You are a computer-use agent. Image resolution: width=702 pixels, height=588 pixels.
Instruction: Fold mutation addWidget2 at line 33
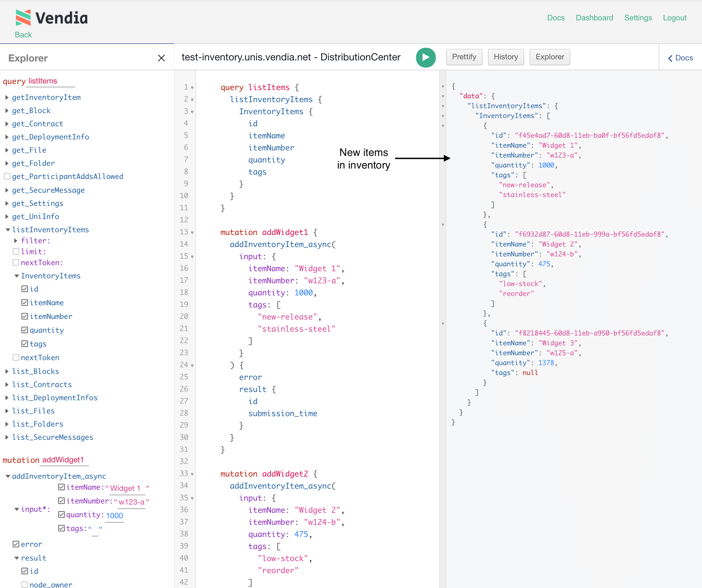(192, 474)
